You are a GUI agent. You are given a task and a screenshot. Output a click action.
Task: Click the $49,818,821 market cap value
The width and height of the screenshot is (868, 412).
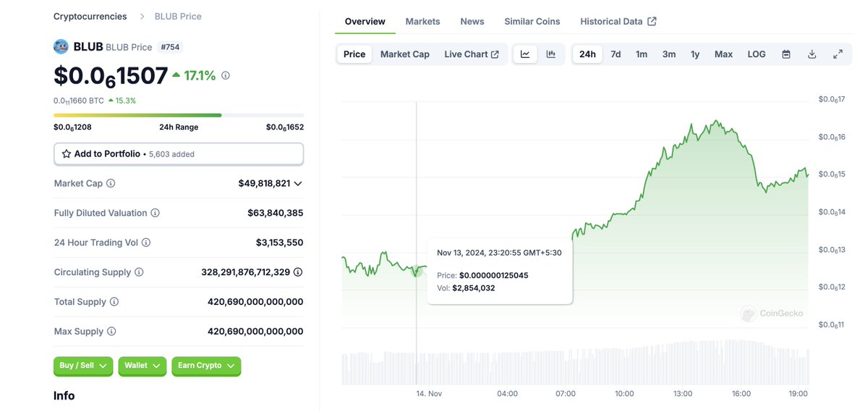[264, 183]
